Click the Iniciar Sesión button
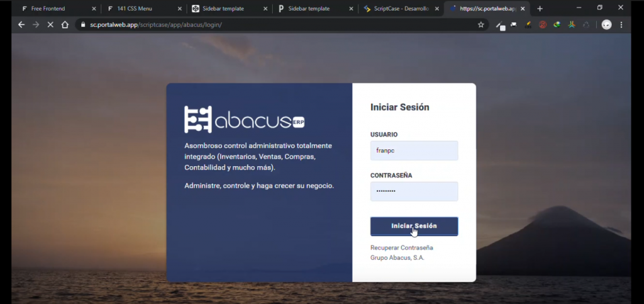Screen dimensions: 644x304 [414, 227]
